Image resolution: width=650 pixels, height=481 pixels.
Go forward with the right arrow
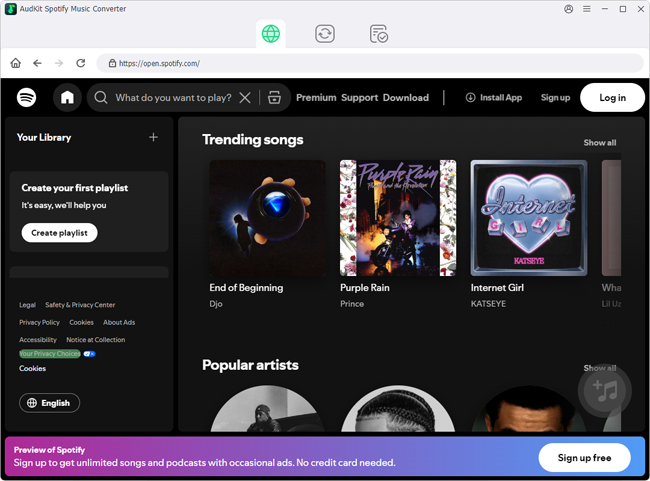59,63
